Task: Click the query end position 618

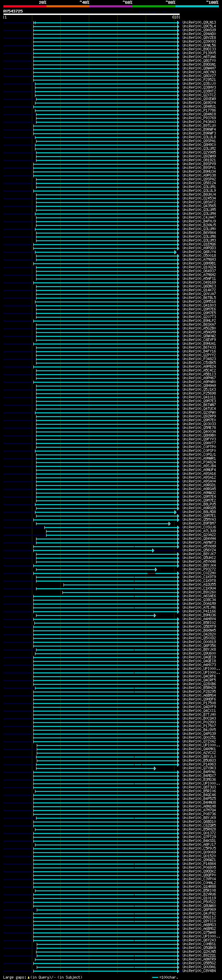Action: [175, 17]
